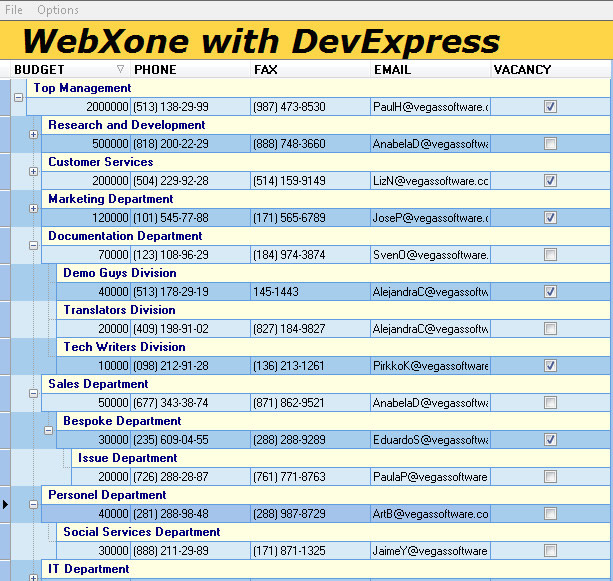Click the BUDGET column sort arrow
The image size is (613, 581).
120,69
